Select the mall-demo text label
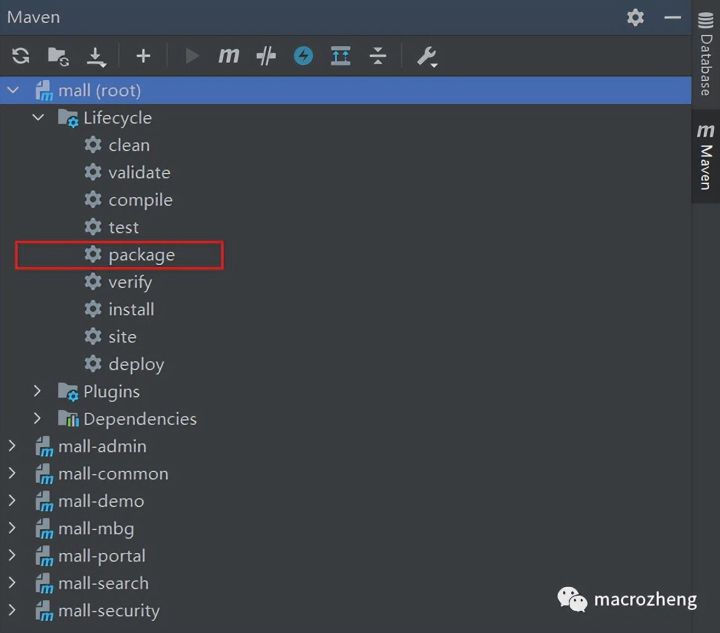This screenshot has width=720, height=633. pyautogui.click(x=101, y=501)
